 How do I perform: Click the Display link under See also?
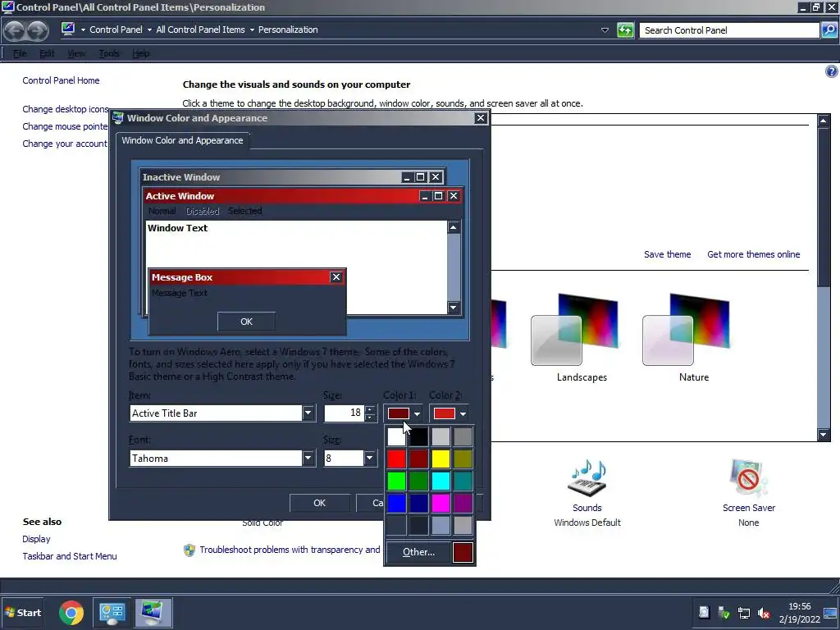click(x=36, y=539)
